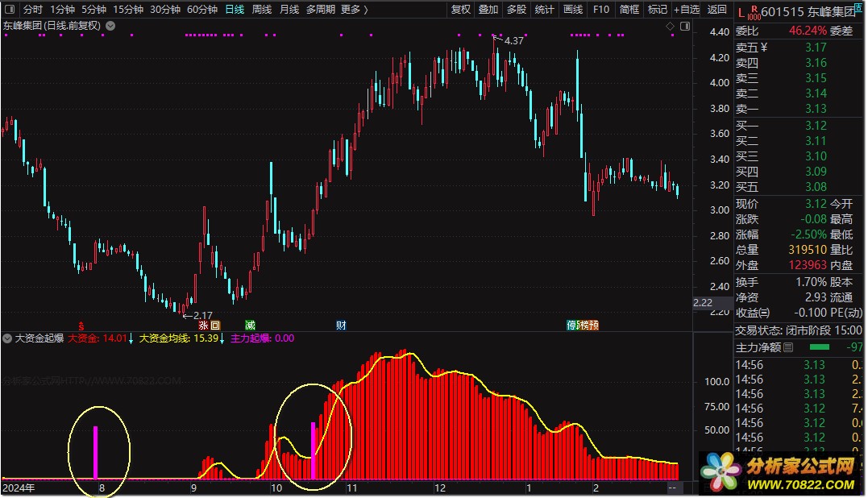
Task: Click the magenta 主力起爆 bar in October
Action: (314, 451)
